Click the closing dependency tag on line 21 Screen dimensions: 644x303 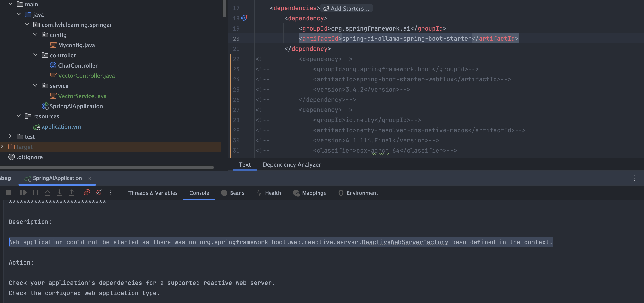pos(307,49)
